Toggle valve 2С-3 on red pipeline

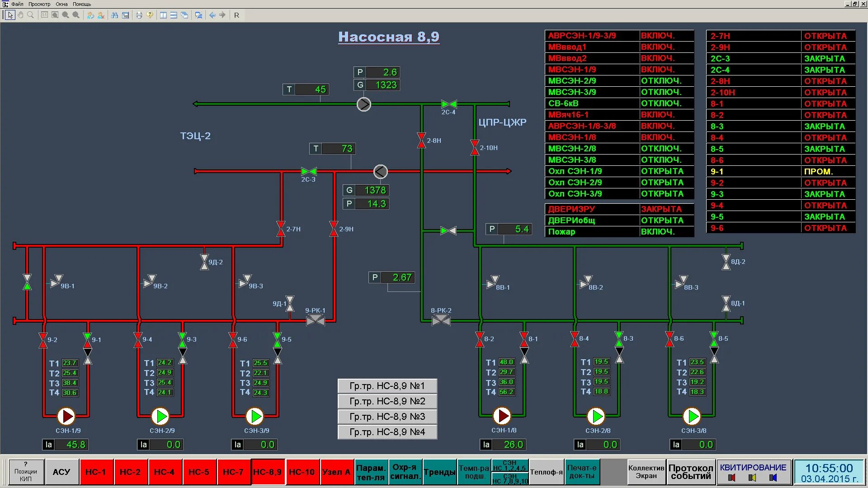(x=309, y=171)
